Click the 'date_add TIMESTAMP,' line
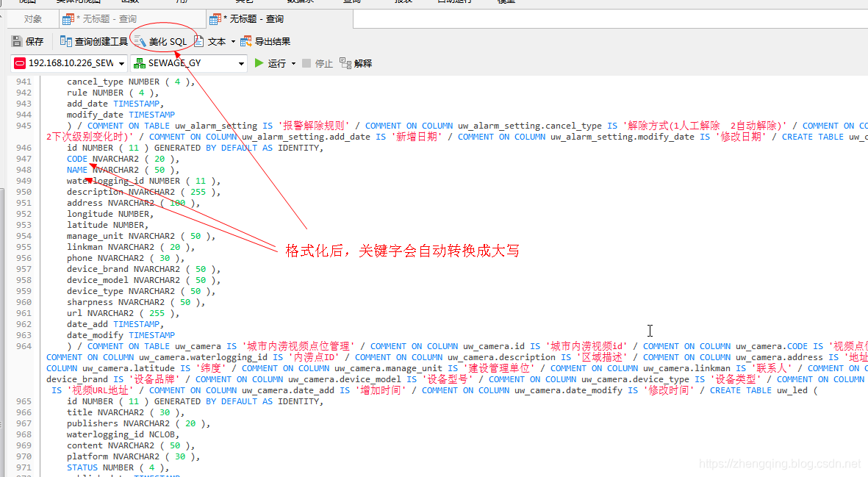 tap(115, 325)
